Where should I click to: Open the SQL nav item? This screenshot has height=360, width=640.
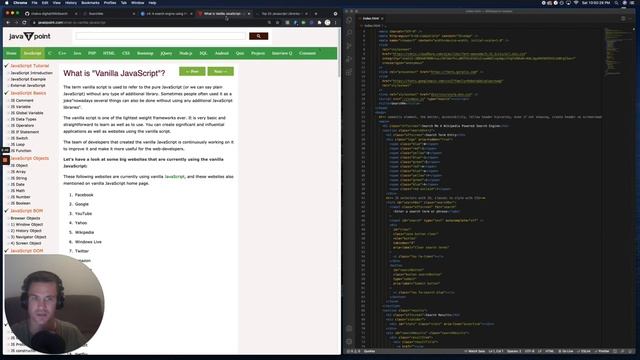pos(203,53)
